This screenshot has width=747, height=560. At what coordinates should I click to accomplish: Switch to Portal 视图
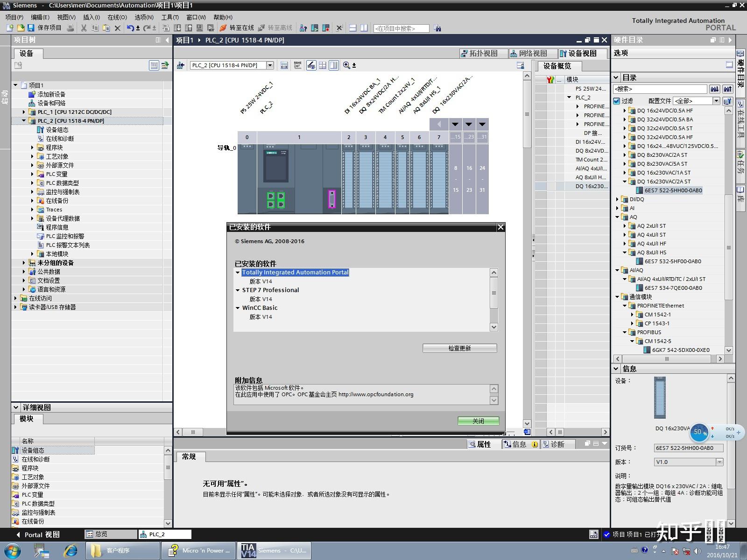point(39,535)
